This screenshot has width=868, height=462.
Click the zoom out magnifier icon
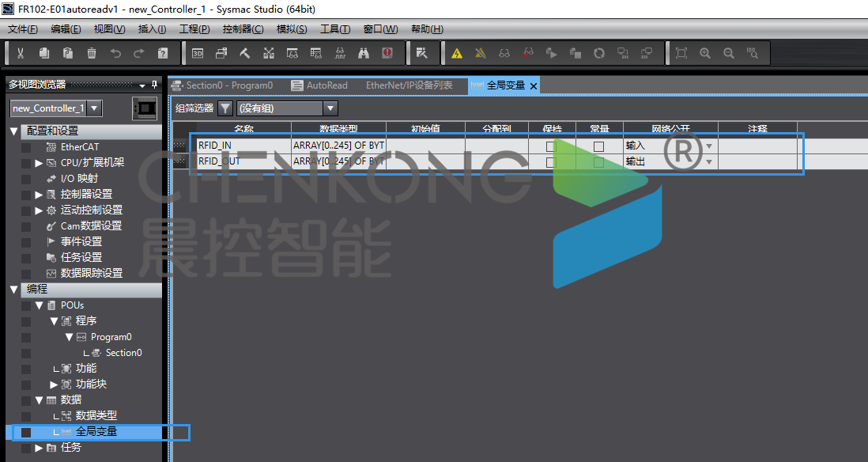[729, 53]
